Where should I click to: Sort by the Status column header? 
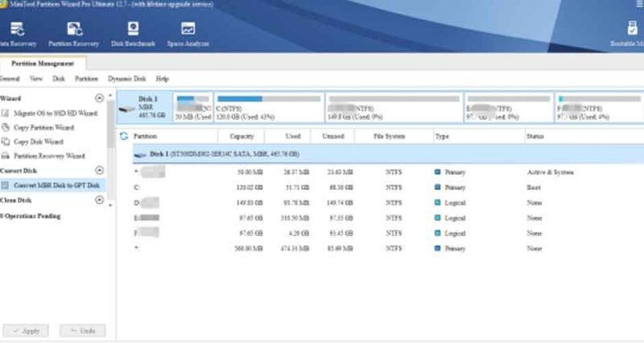(x=535, y=136)
